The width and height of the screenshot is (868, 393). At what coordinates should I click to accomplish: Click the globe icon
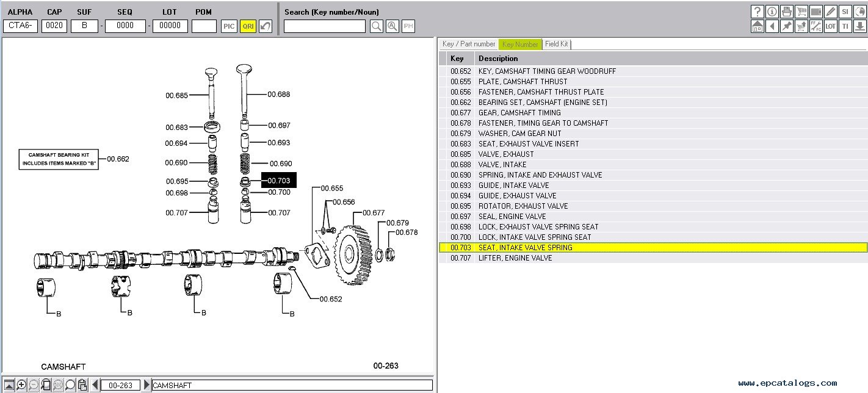pos(859,12)
